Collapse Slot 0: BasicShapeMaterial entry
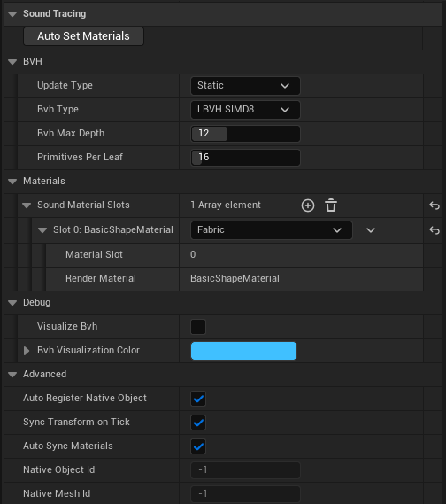 point(42,230)
